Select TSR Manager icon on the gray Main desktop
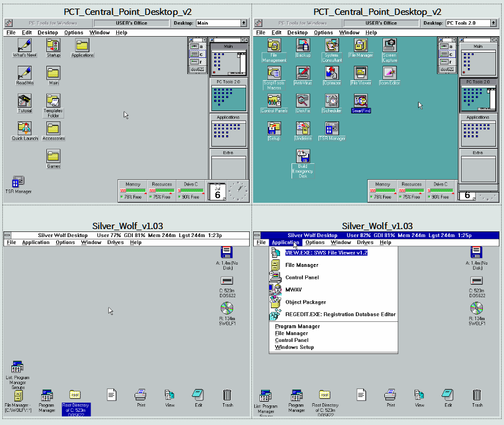This screenshot has height=425, width=504. coord(18,185)
